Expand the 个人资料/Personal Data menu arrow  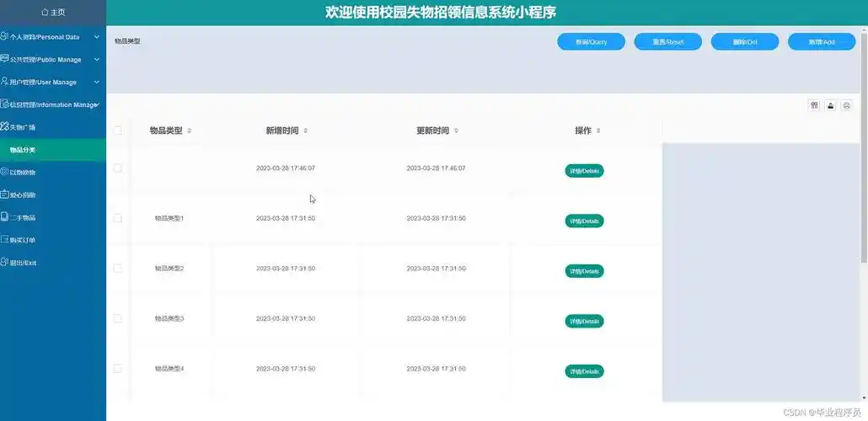[x=96, y=37]
